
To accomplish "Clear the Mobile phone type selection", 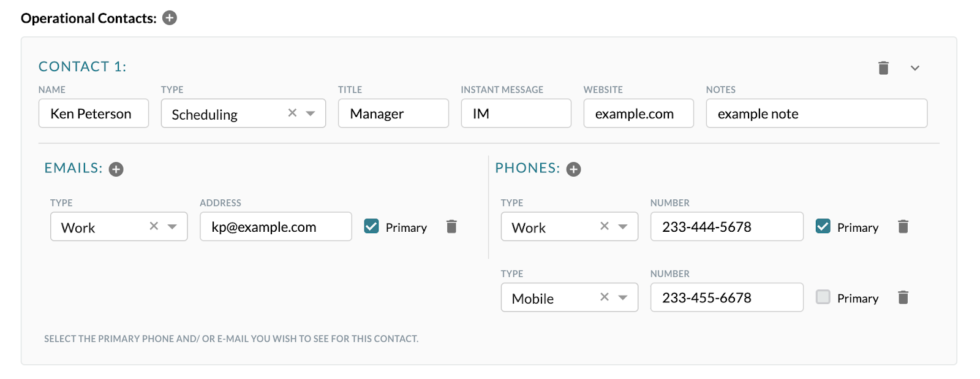I will [604, 297].
